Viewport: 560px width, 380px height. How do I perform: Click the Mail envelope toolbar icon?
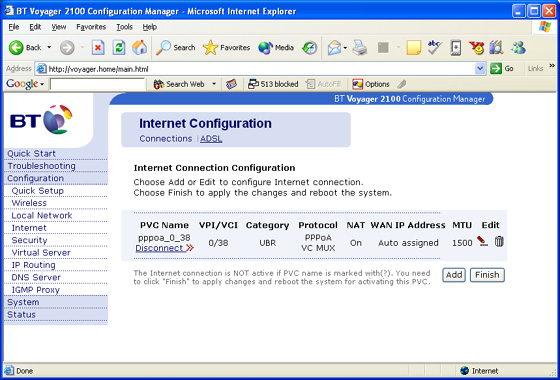pyautogui.click(x=334, y=48)
